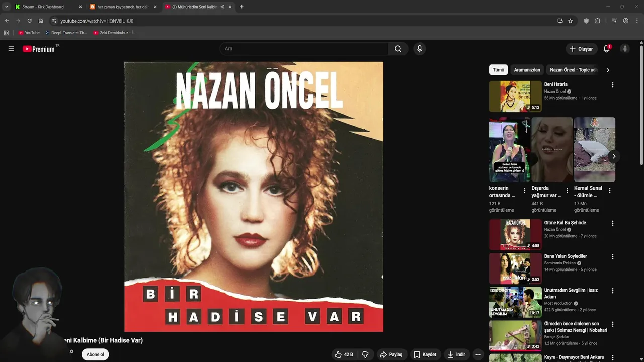Click the İndir download button

click(x=456, y=354)
